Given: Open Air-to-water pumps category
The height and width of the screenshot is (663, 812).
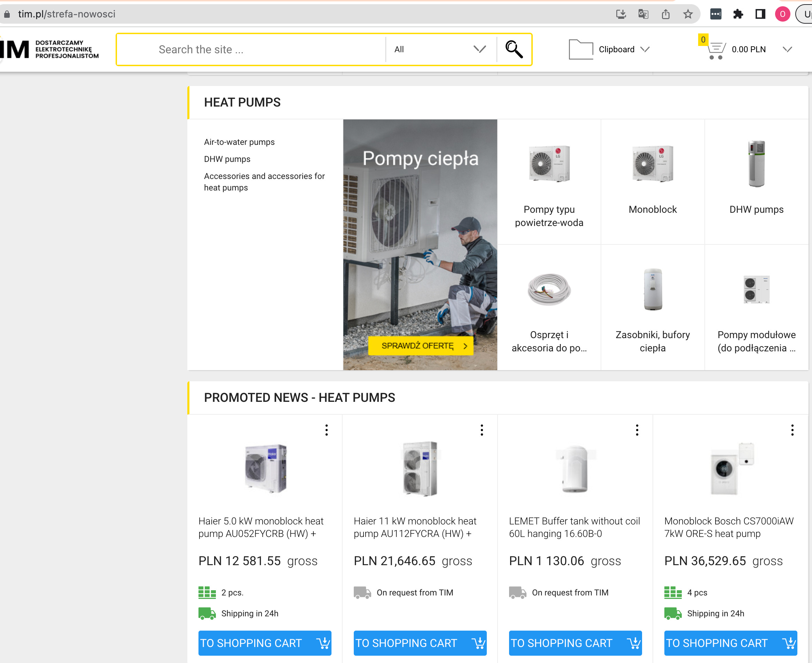Looking at the screenshot, I should 239,142.
